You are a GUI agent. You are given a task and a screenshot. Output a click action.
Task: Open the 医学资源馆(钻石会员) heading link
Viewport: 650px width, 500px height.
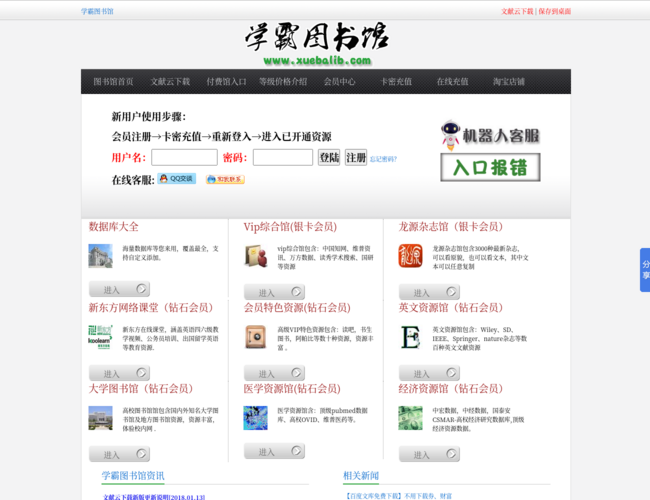point(292,389)
